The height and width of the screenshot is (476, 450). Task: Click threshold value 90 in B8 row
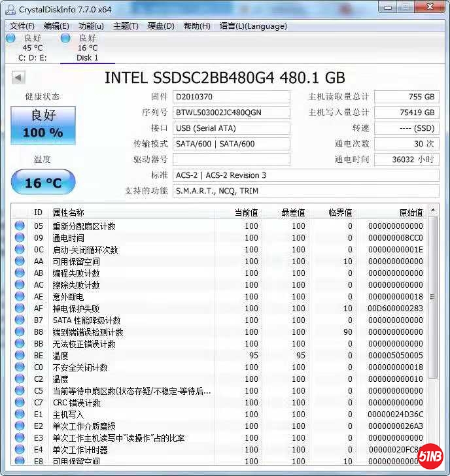pos(348,331)
